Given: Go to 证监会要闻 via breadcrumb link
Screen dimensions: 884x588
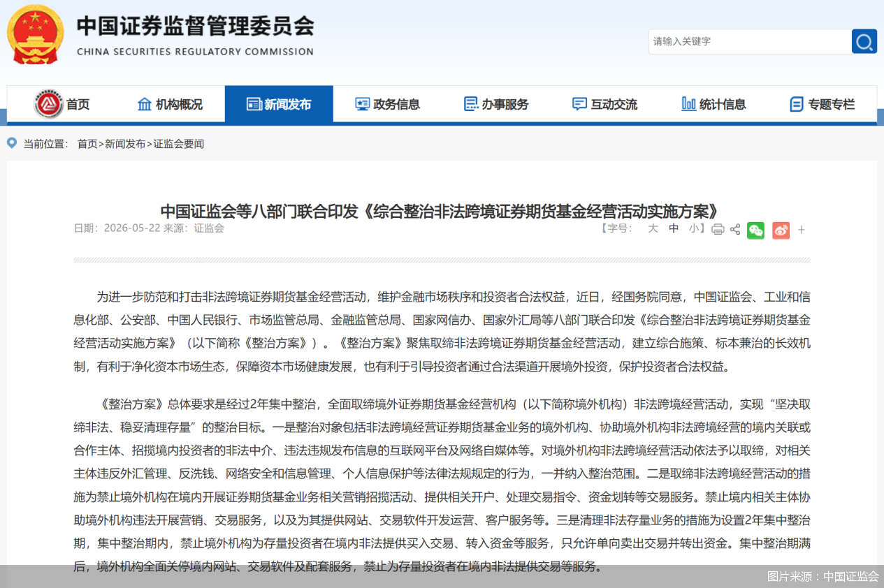Looking at the screenshot, I should coord(179,144).
